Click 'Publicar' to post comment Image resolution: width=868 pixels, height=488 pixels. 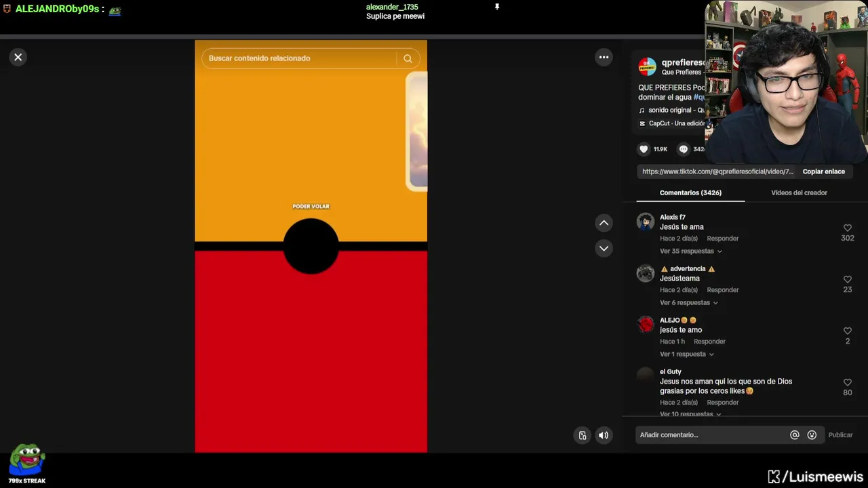point(840,435)
